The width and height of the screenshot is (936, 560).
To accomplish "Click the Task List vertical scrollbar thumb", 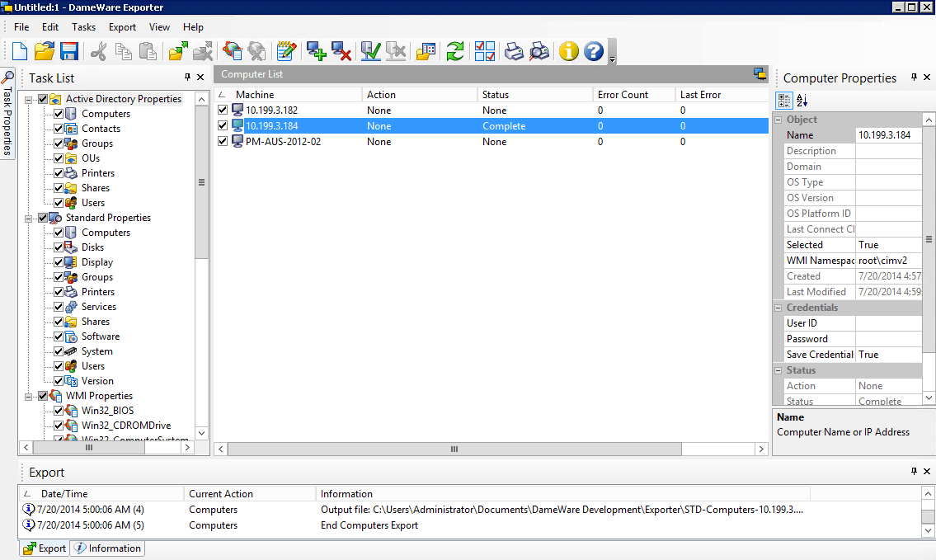I will pyautogui.click(x=202, y=183).
